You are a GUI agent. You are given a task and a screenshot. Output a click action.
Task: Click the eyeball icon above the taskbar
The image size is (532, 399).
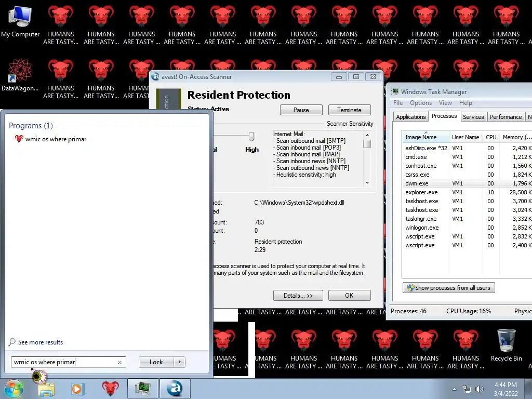click(38, 376)
